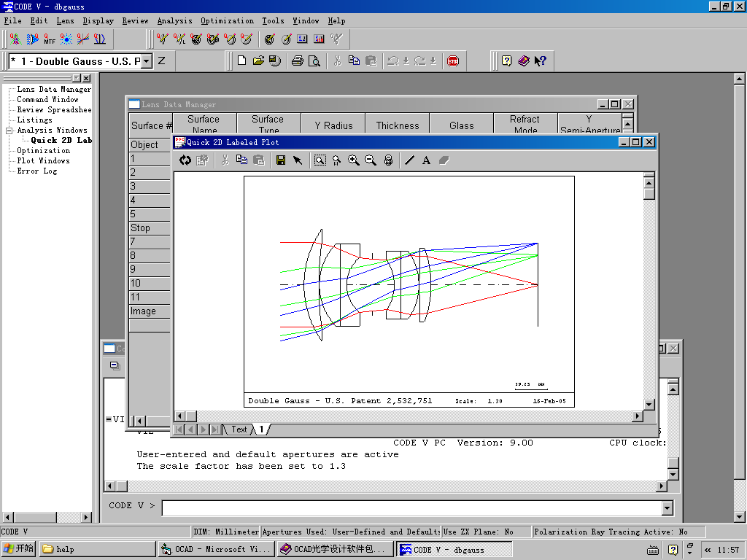Click the New lens file icon
Viewport: 747px width, 560px height.
coord(242,61)
